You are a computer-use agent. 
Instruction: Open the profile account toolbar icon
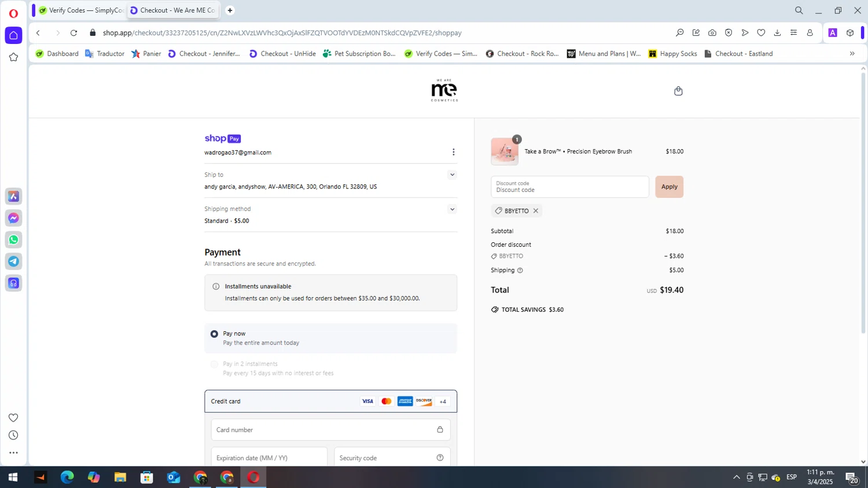click(x=810, y=33)
